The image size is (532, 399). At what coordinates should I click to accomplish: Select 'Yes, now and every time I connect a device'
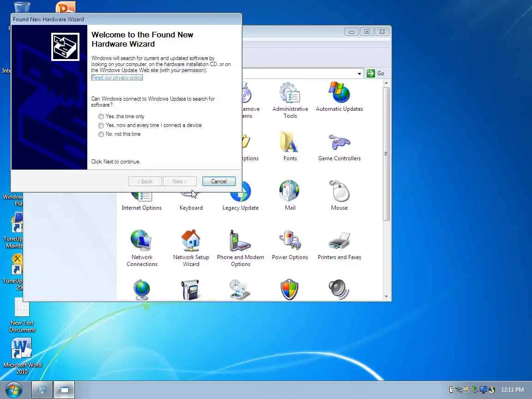tap(150, 125)
